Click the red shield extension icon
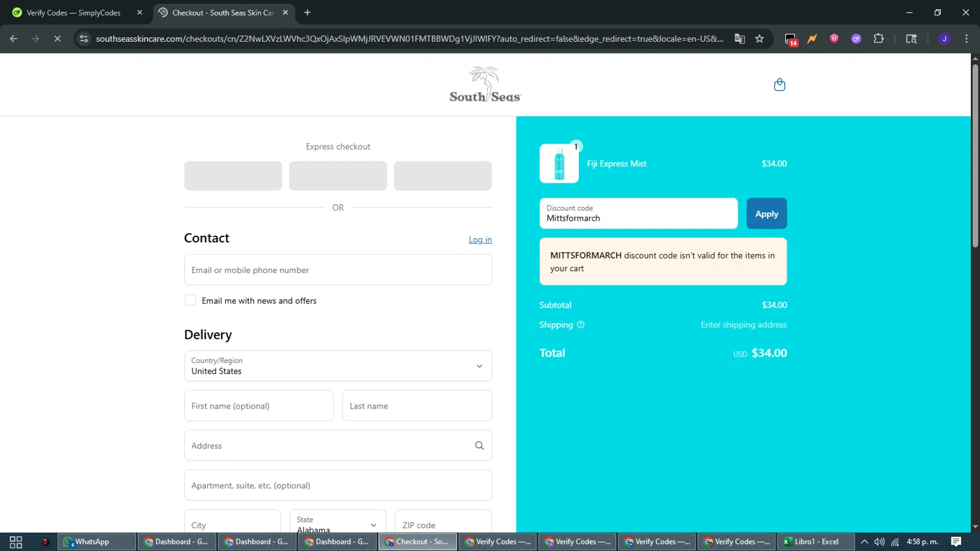980x551 pixels. pyautogui.click(x=834, y=39)
